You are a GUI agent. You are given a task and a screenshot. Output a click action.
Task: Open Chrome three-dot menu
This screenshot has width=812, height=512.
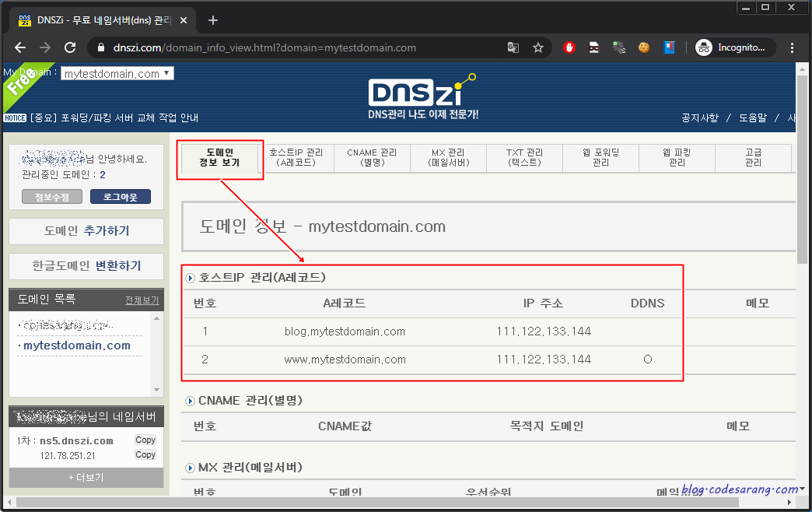point(792,47)
